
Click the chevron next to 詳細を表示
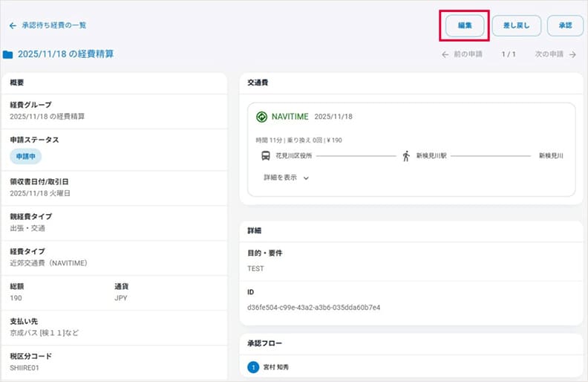[306, 178]
